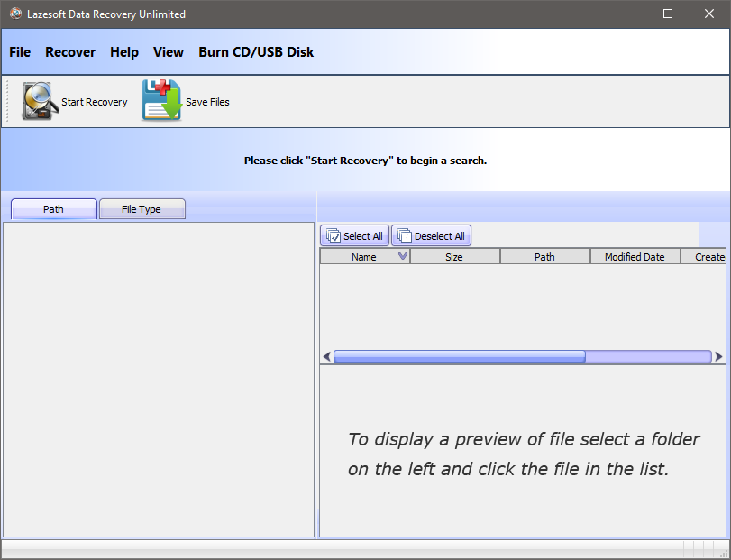Screen dimensions: 731x560
Task: Click the Deselect All icon
Action: (x=403, y=236)
